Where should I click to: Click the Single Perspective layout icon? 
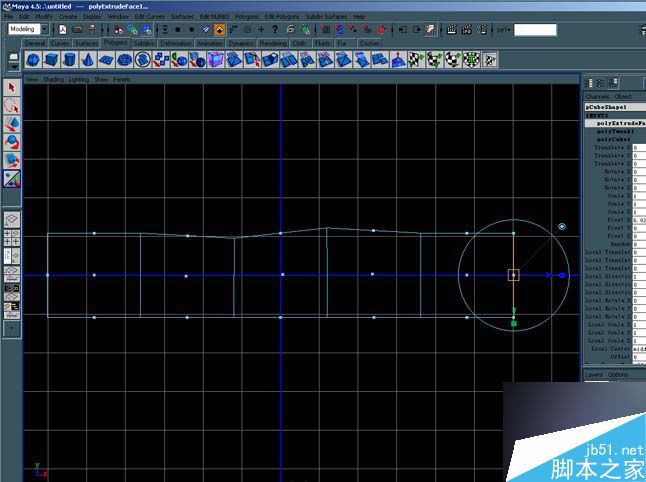click(x=12, y=219)
